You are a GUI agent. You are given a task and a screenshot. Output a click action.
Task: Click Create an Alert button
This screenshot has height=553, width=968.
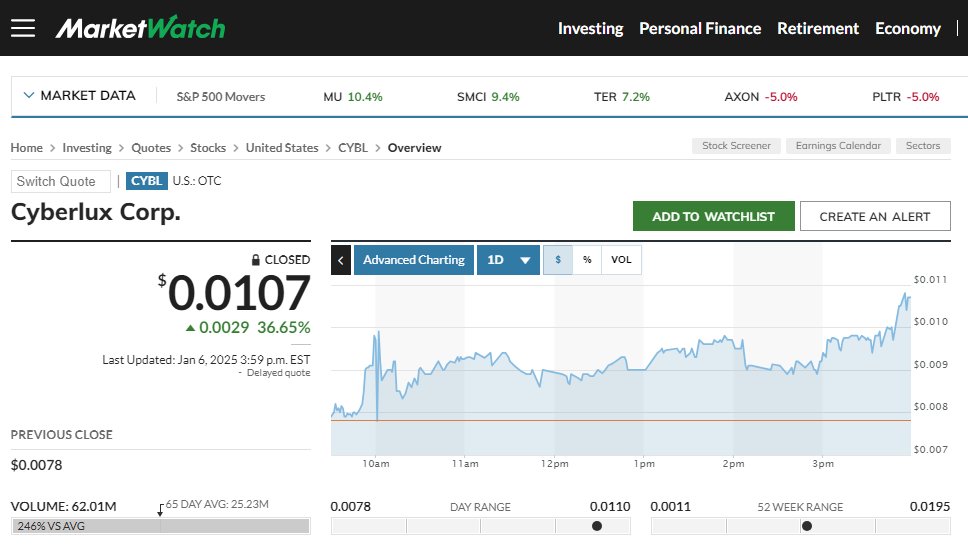[x=875, y=217]
